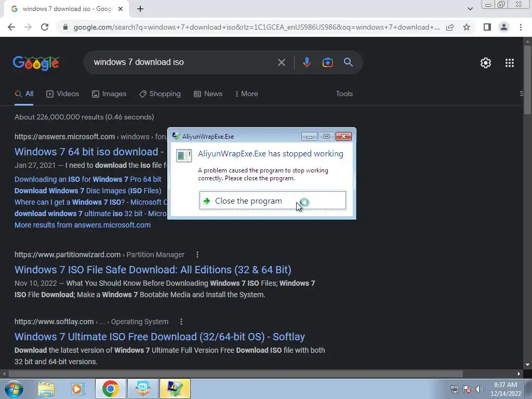Open the Windows Start orb
The image size is (532, 399).
click(x=14, y=389)
